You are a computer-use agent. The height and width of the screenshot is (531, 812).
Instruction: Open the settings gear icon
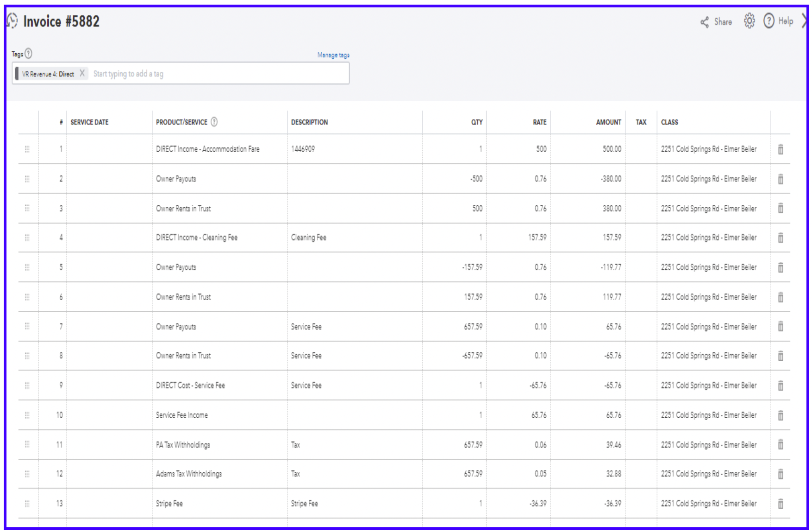pos(749,21)
